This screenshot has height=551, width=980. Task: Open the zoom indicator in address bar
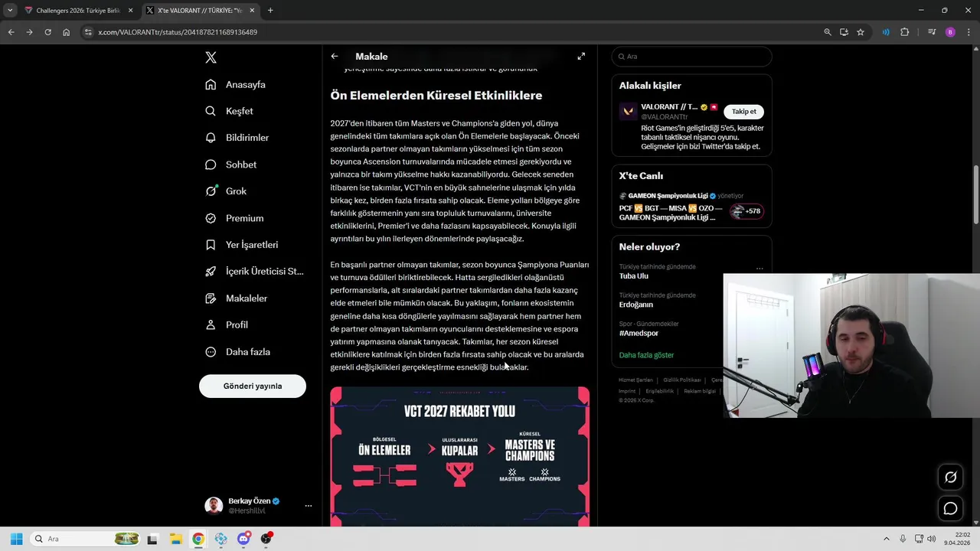coord(827,32)
